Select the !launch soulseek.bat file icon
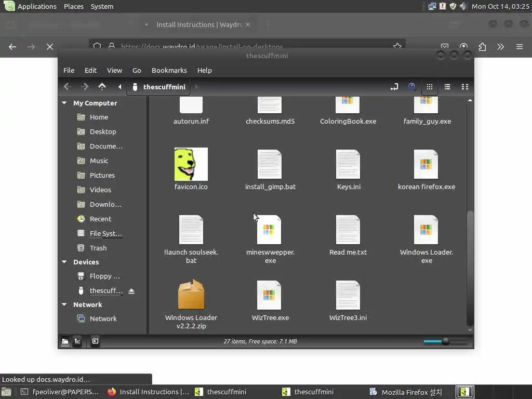532x399 pixels. [191, 230]
